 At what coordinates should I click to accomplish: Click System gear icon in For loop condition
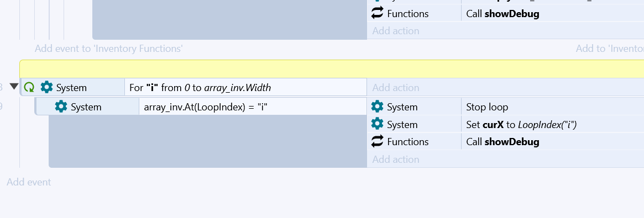46,87
